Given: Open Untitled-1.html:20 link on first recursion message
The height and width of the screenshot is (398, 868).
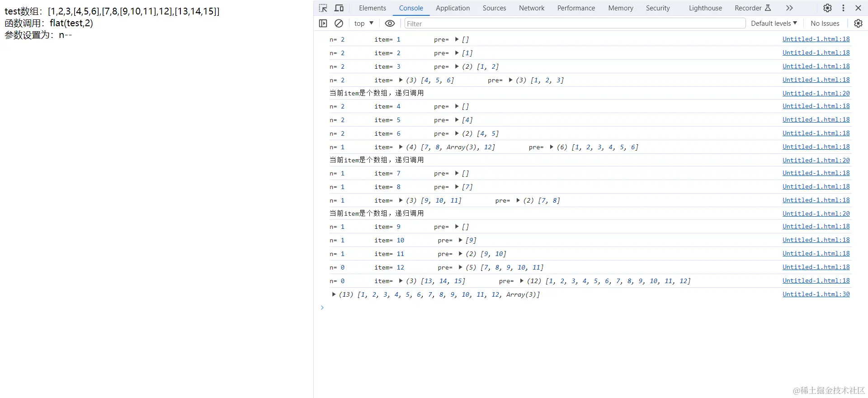Looking at the screenshot, I should (x=816, y=94).
